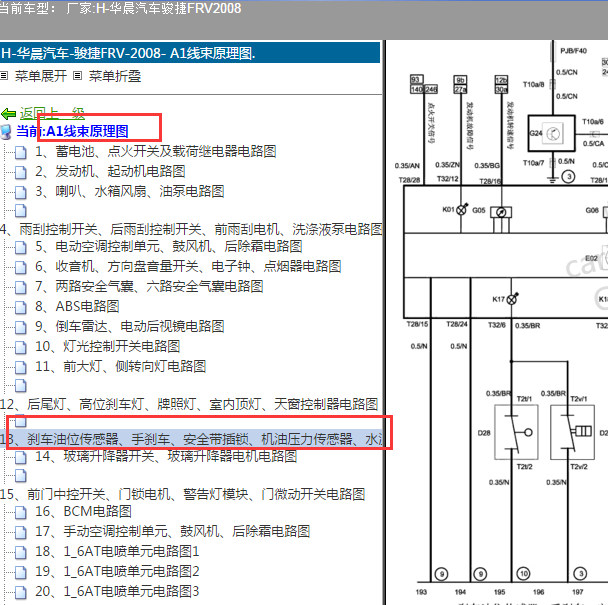The height and width of the screenshot is (605, 608).
Task: Click document icon for 16、BCM电路图
Action: pos(21,513)
